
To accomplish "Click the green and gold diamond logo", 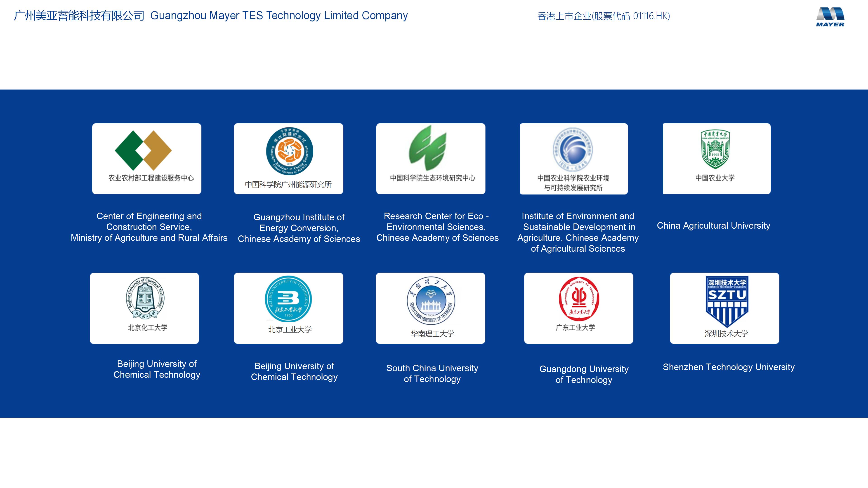I will [143, 150].
